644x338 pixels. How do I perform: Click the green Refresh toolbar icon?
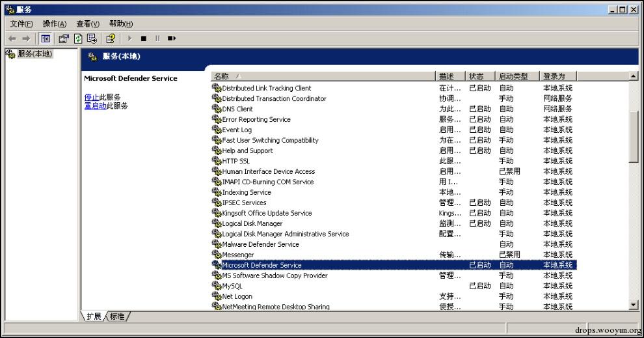click(79, 38)
